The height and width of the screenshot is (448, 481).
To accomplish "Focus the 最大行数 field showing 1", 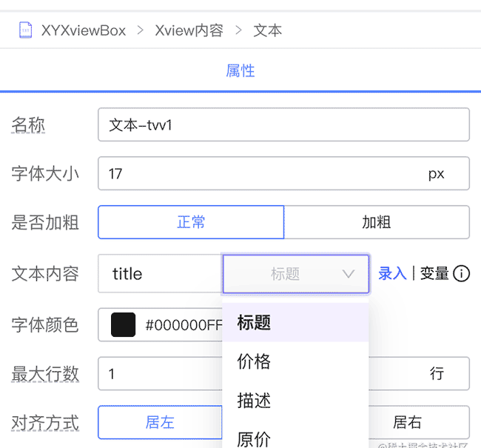I will click(x=160, y=374).
